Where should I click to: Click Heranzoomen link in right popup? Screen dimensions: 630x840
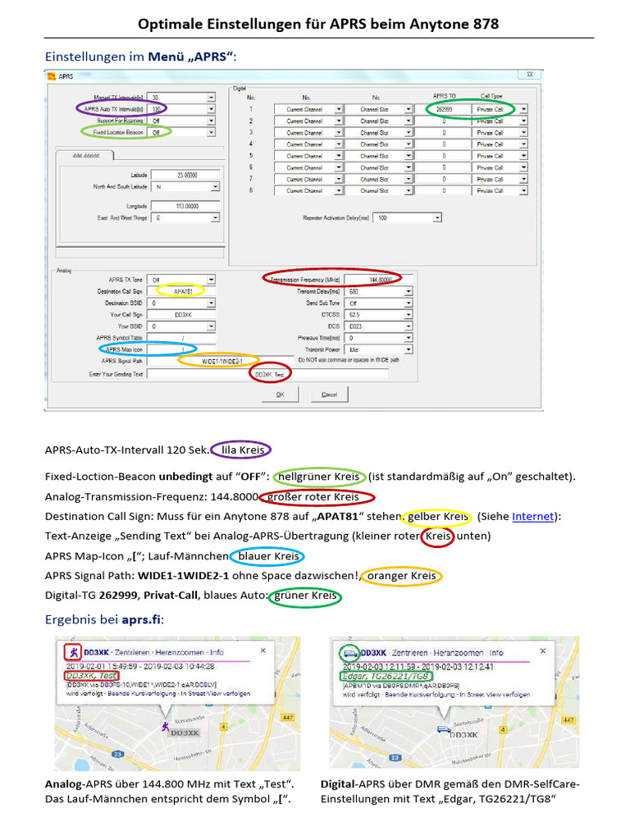click(458, 652)
